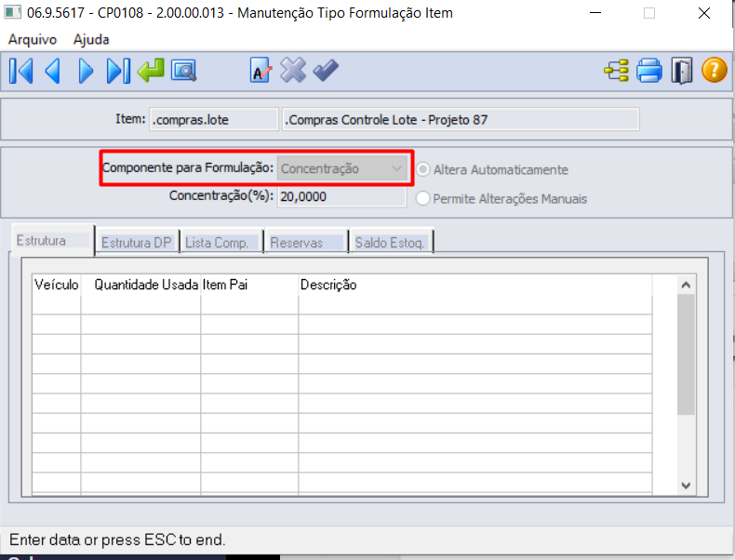Screen dimensions: 735x560
Task: Click the application icon in the title bar
Action: pyautogui.click(x=13, y=12)
